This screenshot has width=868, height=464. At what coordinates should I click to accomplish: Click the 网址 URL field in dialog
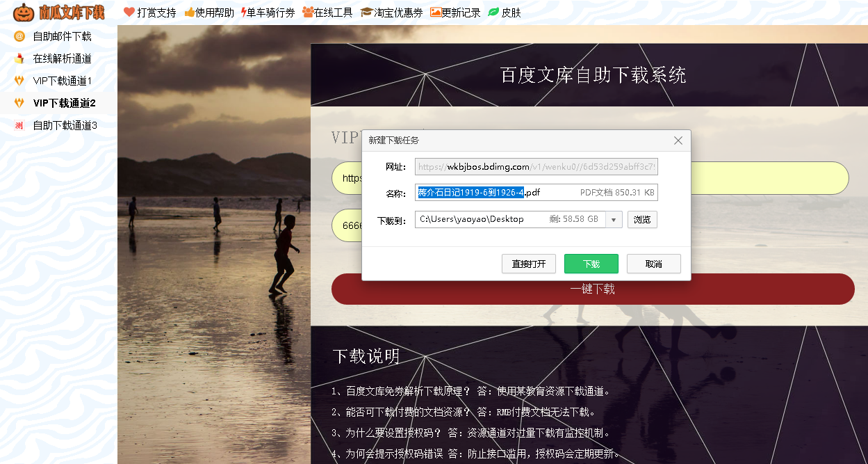[536, 167]
